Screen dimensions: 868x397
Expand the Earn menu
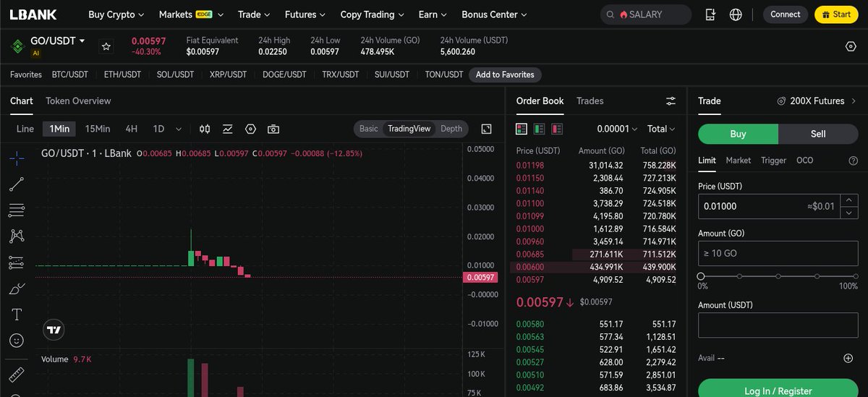pos(433,14)
